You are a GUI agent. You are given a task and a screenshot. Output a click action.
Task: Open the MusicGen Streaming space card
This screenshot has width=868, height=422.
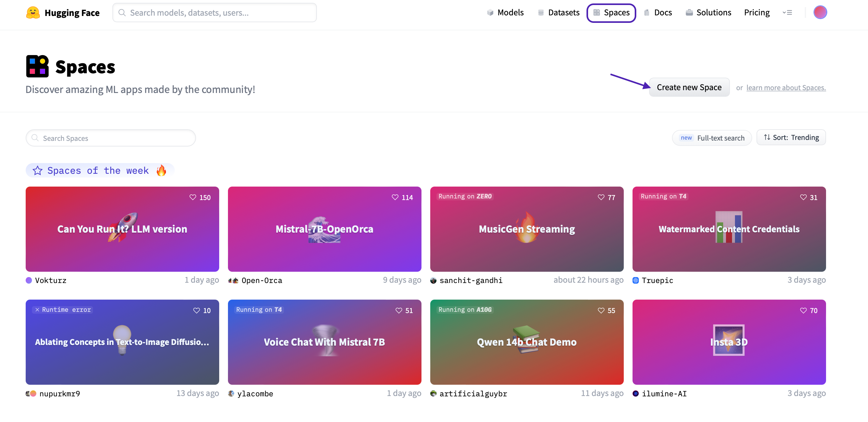coord(527,229)
